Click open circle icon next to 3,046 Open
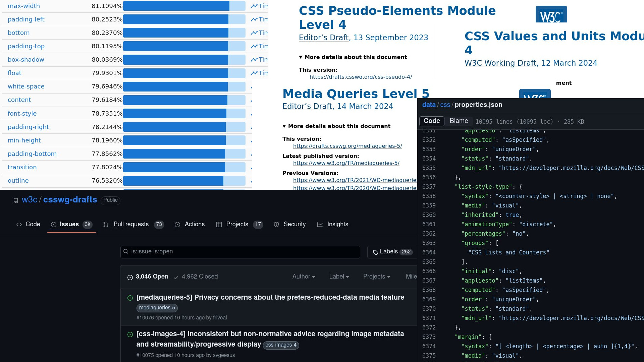Image resolution: width=644 pixels, height=362 pixels. point(130,277)
